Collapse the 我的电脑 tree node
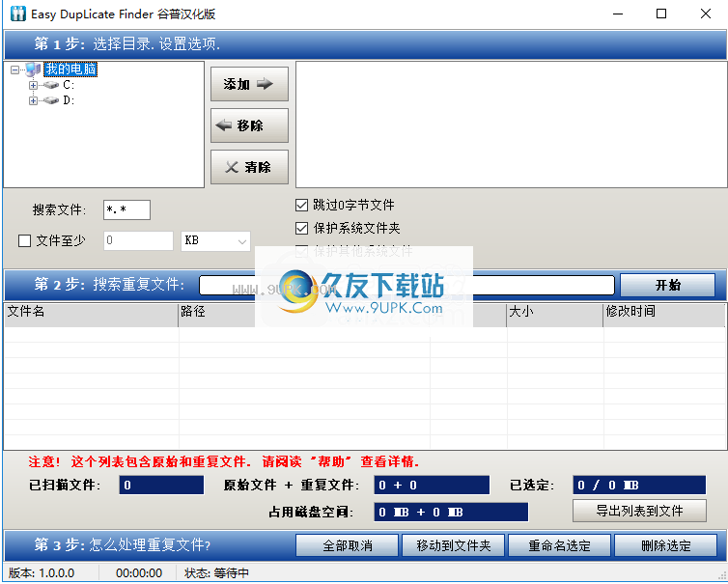This screenshot has height=584, width=728. pos(14,70)
